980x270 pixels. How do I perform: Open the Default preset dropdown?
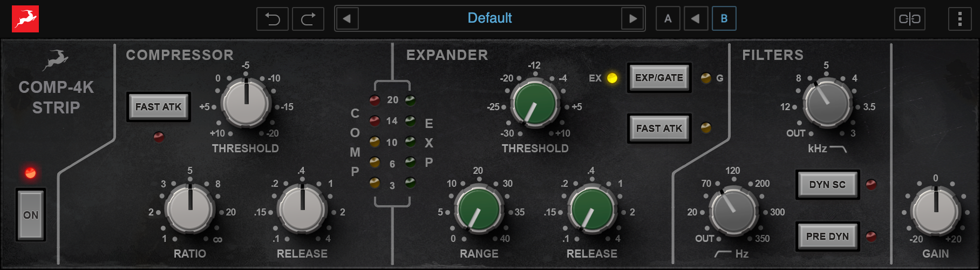point(489,18)
